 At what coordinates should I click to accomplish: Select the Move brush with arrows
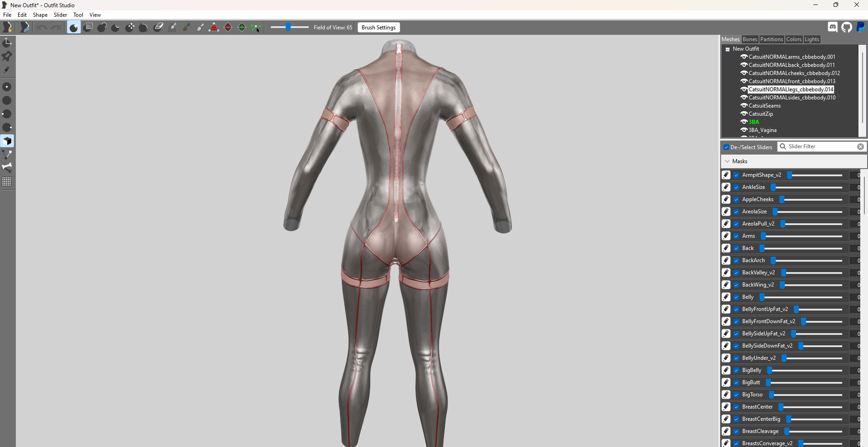[x=130, y=28]
